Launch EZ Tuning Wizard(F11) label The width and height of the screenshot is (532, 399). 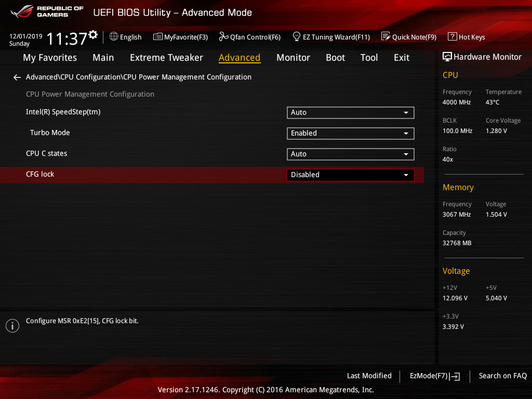(x=336, y=37)
